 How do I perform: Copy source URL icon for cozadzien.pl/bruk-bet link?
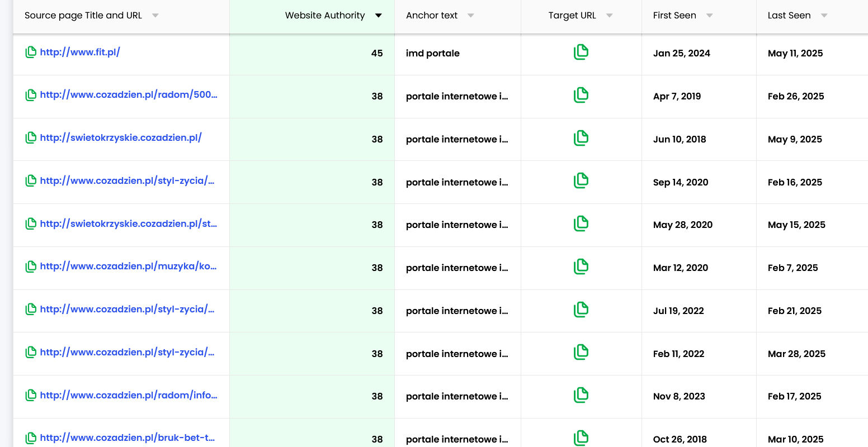click(x=31, y=438)
